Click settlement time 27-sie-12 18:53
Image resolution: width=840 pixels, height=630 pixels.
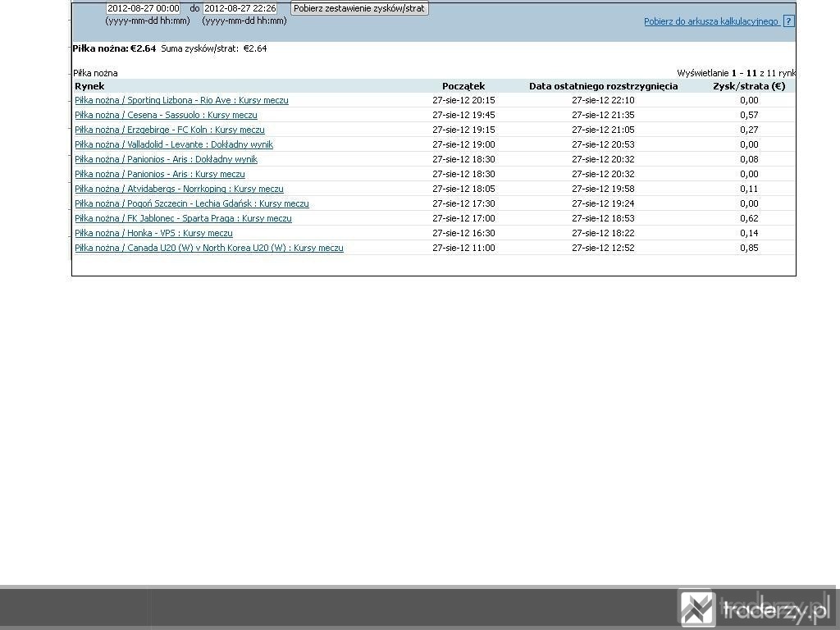point(603,218)
